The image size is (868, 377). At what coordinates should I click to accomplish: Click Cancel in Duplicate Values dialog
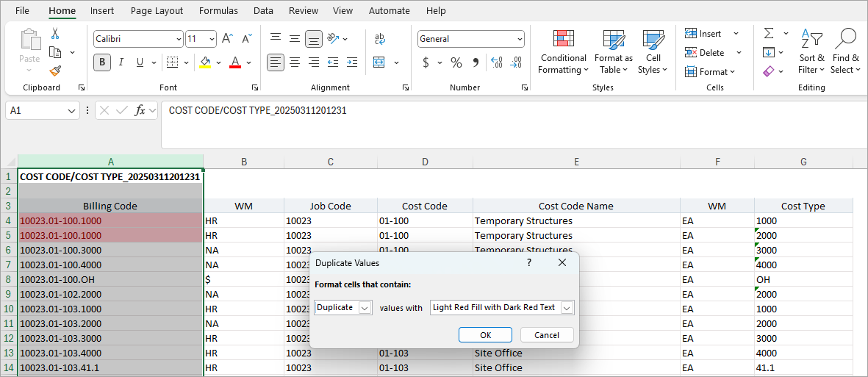(547, 335)
